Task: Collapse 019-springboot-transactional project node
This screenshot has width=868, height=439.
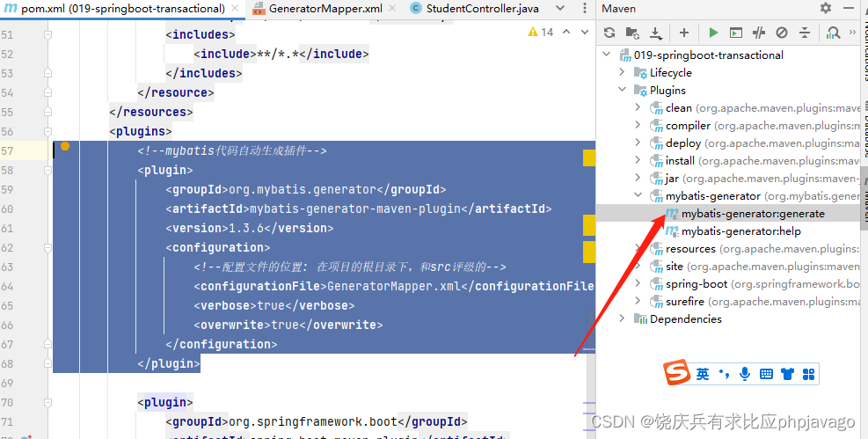Action: [607, 55]
